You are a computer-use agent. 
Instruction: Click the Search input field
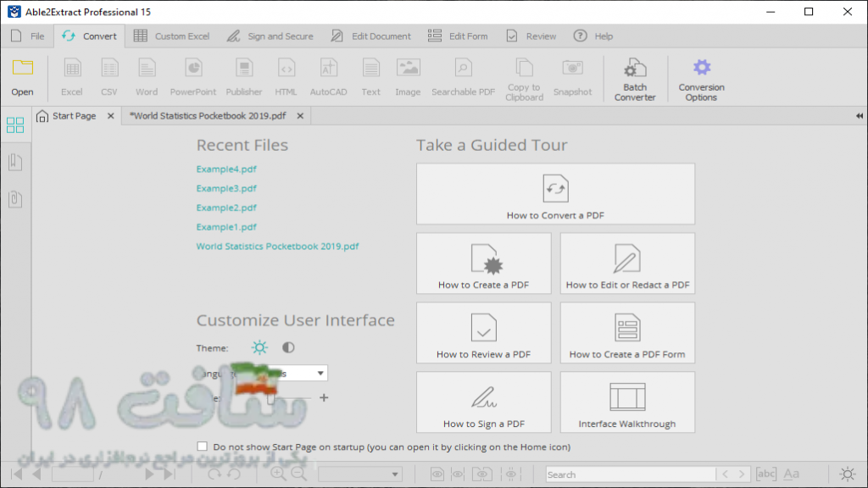630,474
